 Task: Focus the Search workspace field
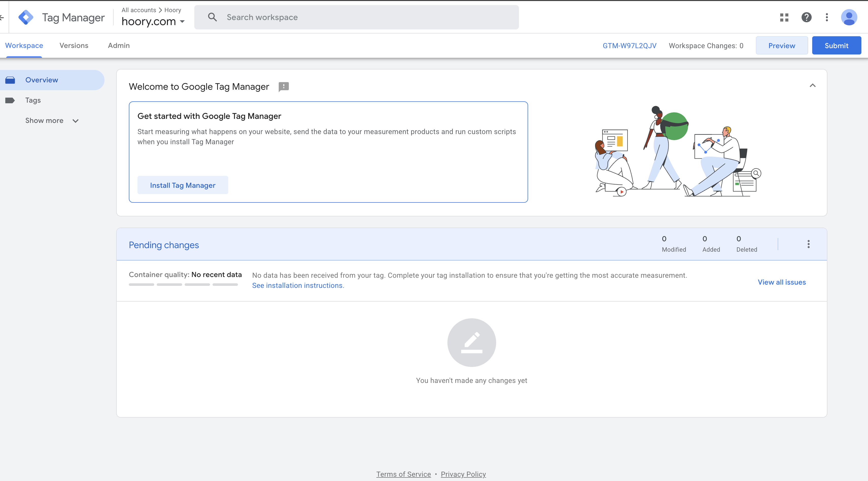(356, 17)
